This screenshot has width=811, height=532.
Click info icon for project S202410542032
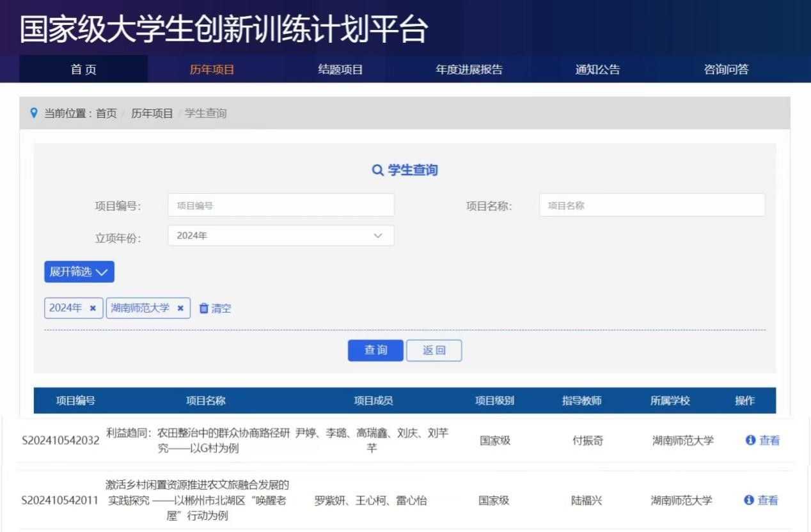tap(751, 440)
